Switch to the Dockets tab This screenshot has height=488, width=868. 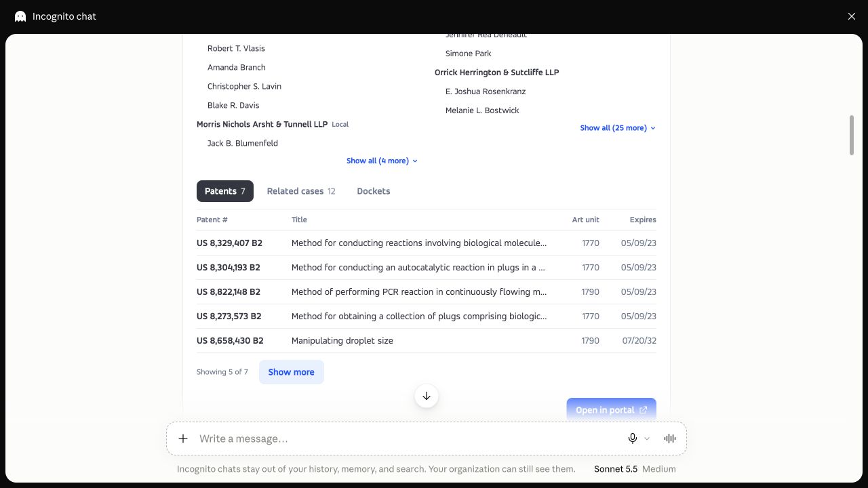pyautogui.click(x=374, y=191)
